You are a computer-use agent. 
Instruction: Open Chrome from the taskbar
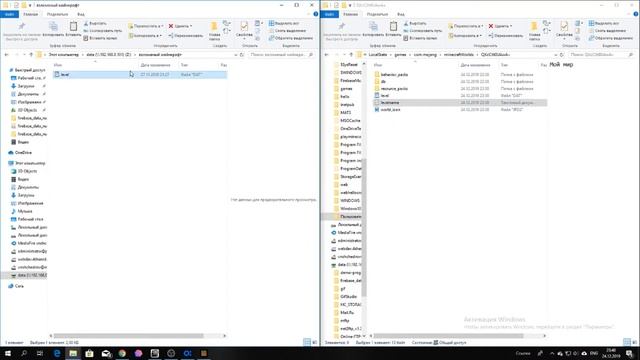(122, 353)
